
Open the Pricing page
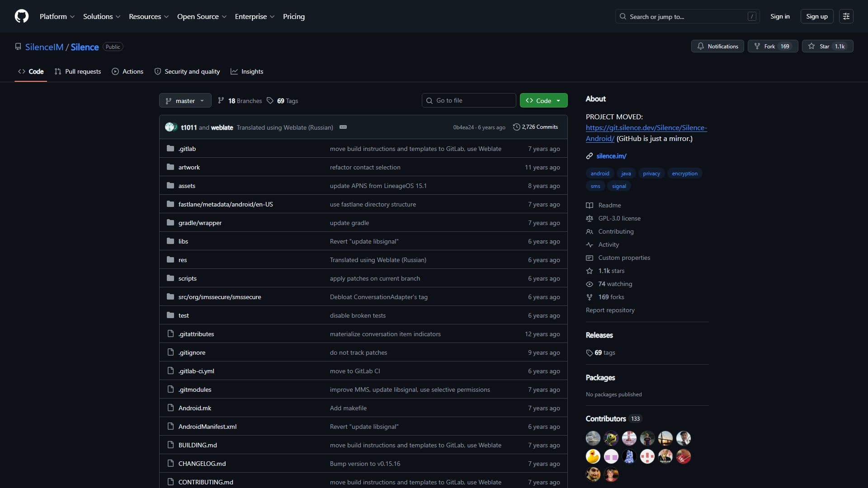[294, 16]
